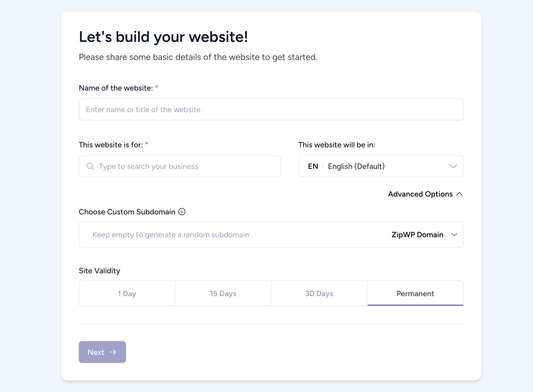Select 1 Day site validity
533x392 pixels.
pyautogui.click(x=127, y=293)
